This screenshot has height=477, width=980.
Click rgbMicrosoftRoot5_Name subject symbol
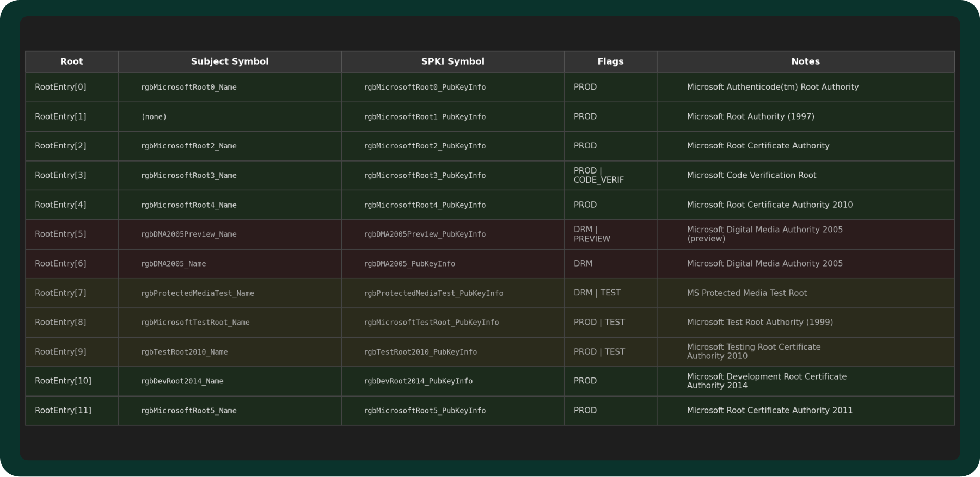coord(189,410)
